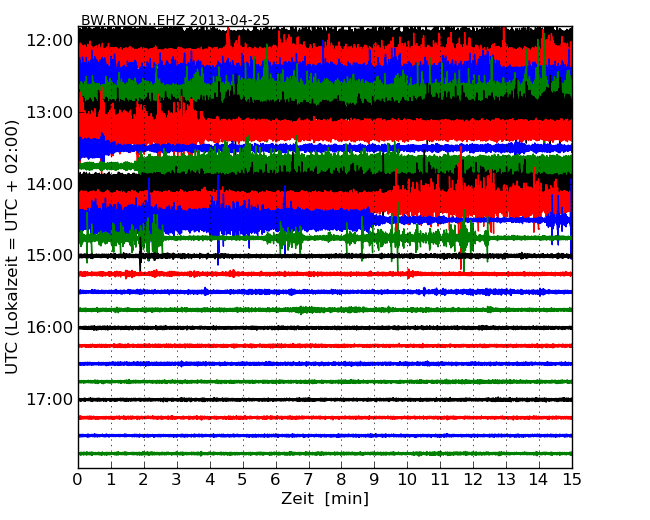The image size is (650, 520).
Task: Click the Zeit [min] x-axis label
Action: (325, 498)
